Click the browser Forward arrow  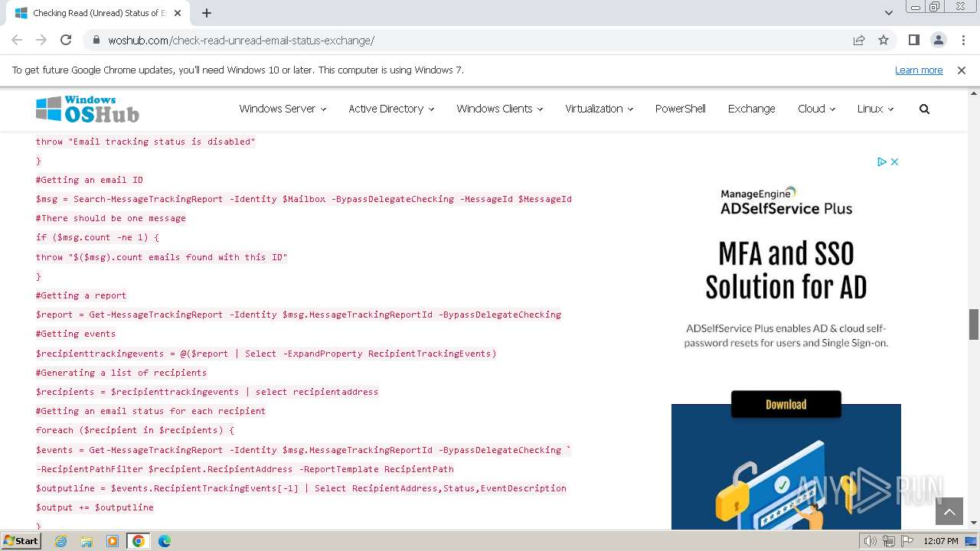[41, 40]
